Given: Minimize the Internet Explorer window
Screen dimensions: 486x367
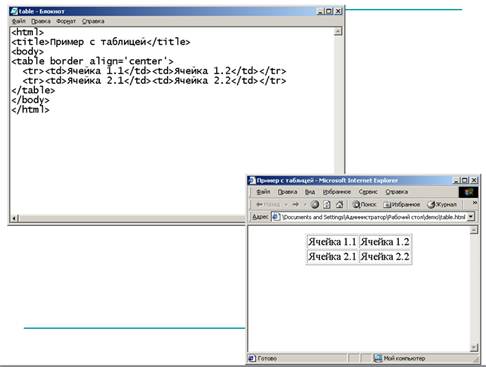Looking at the screenshot, I should [456, 180].
